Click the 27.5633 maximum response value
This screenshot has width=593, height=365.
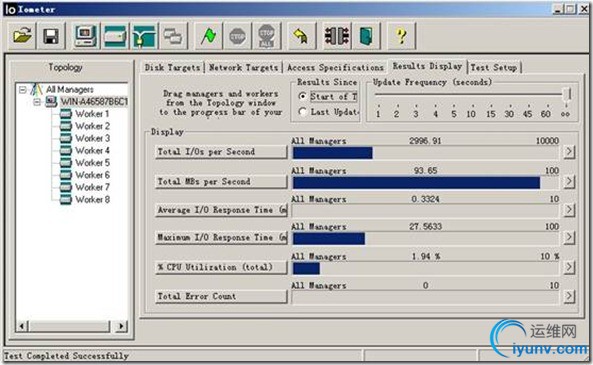[425, 227]
